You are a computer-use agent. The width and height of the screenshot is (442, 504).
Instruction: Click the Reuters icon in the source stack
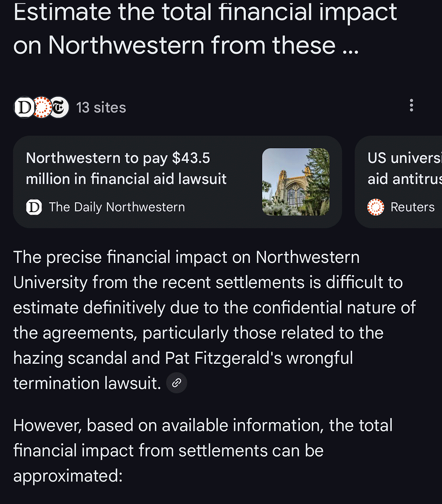42,108
